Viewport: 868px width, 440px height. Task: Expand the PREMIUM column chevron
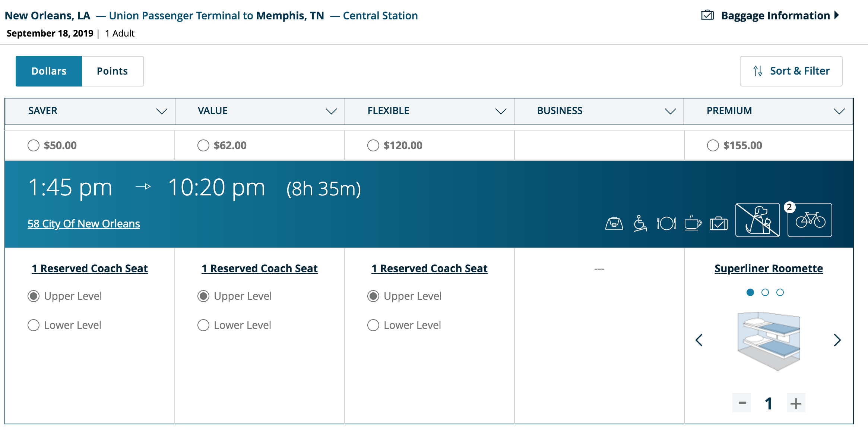[x=839, y=111]
